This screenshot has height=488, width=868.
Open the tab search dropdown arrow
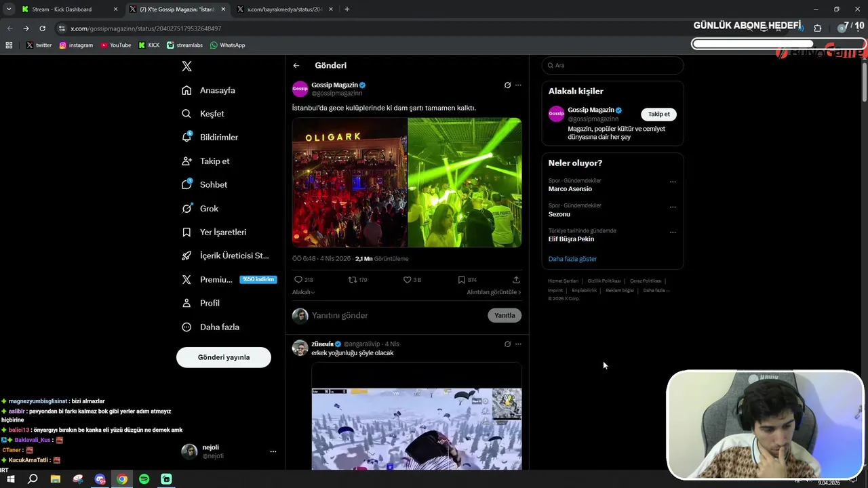click(9, 9)
